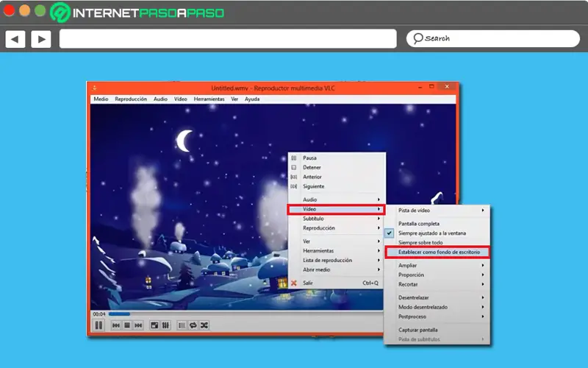Expand the Lista de reproducción submenu
This screenshot has width=588, height=368.
[337, 261]
